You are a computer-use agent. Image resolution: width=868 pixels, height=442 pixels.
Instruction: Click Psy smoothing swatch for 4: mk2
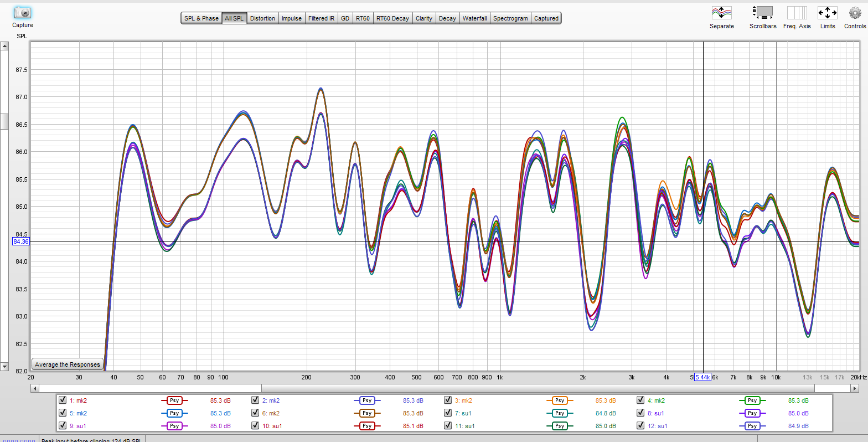[x=752, y=400]
